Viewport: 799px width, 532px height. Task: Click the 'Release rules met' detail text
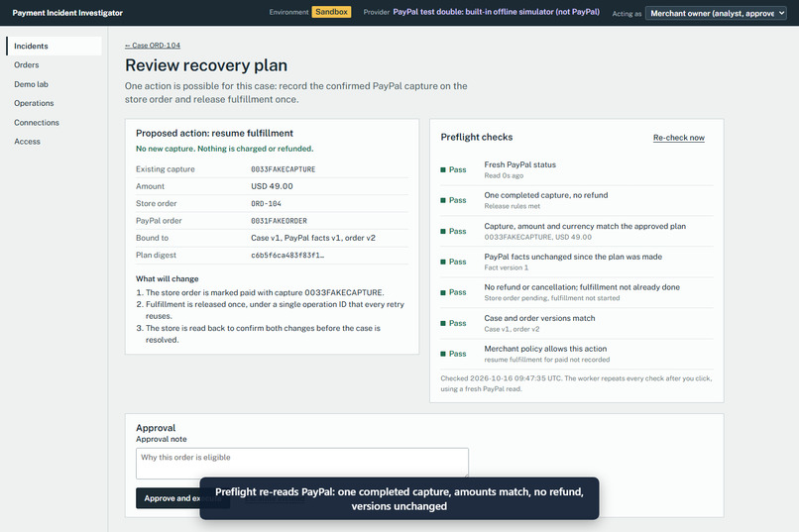click(x=512, y=206)
